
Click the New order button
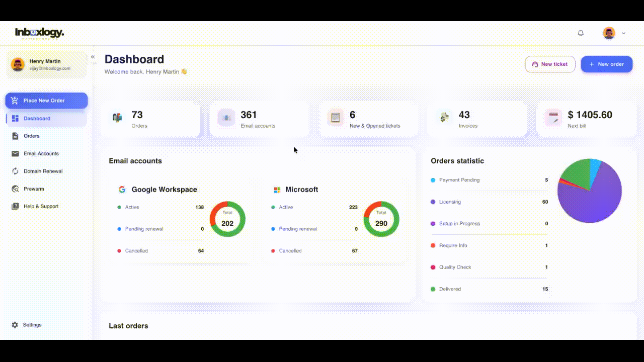(x=606, y=64)
